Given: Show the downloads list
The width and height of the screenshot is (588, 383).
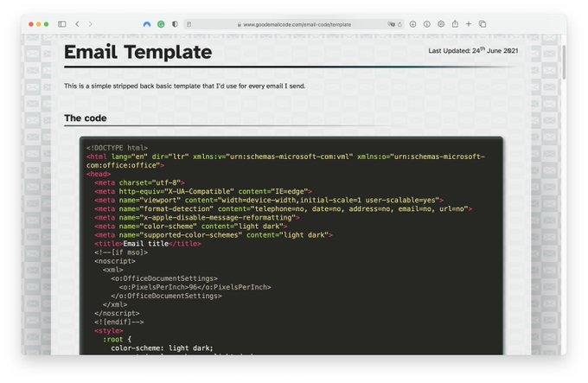Looking at the screenshot, I should point(412,24).
